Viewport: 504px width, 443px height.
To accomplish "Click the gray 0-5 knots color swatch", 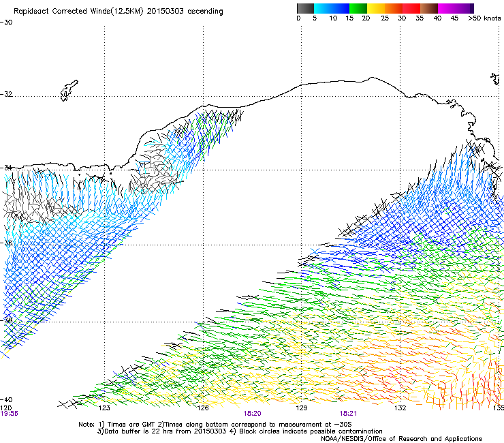I will tap(305, 8).
